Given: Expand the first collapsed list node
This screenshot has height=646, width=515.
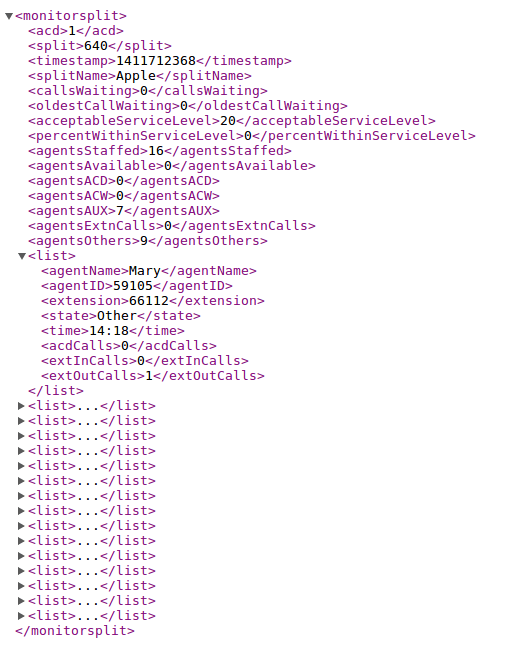Looking at the screenshot, I should click(x=21, y=406).
